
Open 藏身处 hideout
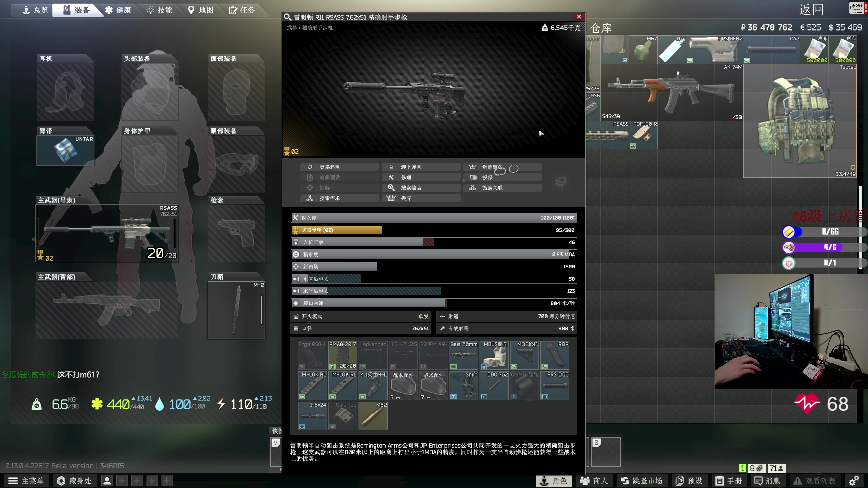[x=75, y=481]
